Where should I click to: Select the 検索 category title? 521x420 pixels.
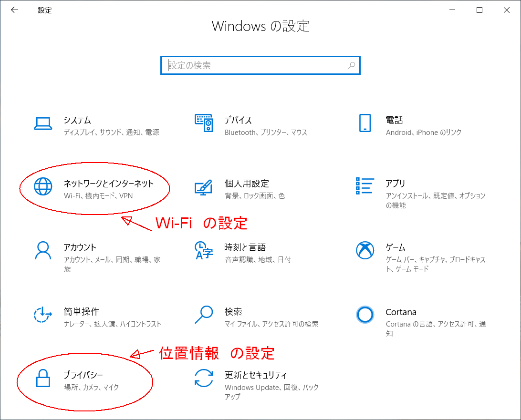[233, 312]
